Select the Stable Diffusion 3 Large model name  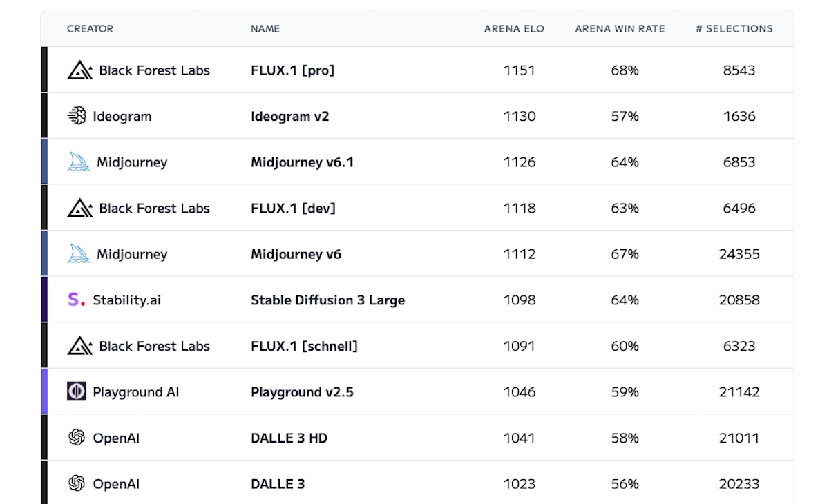[x=327, y=300]
